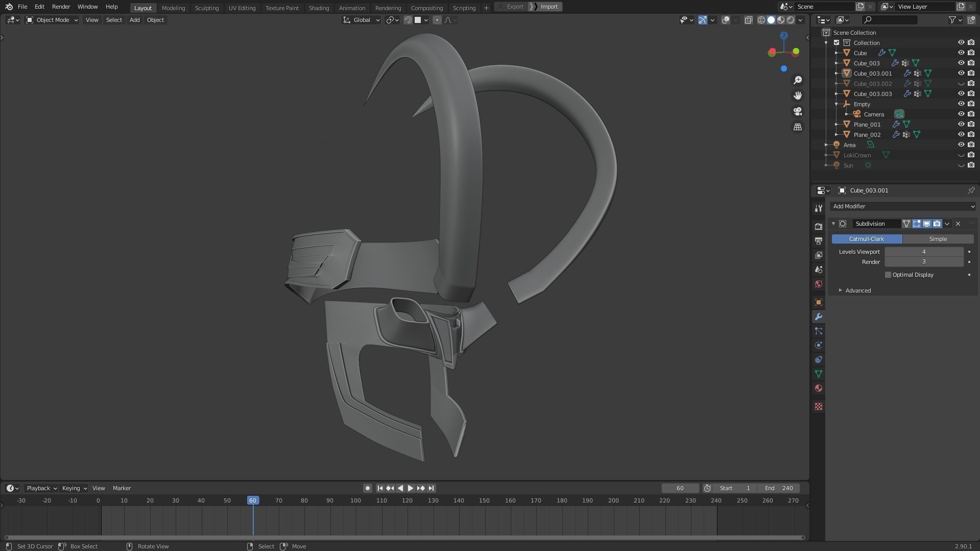Select rendered viewport shading
This screenshot has height=551, width=980.
point(791,20)
